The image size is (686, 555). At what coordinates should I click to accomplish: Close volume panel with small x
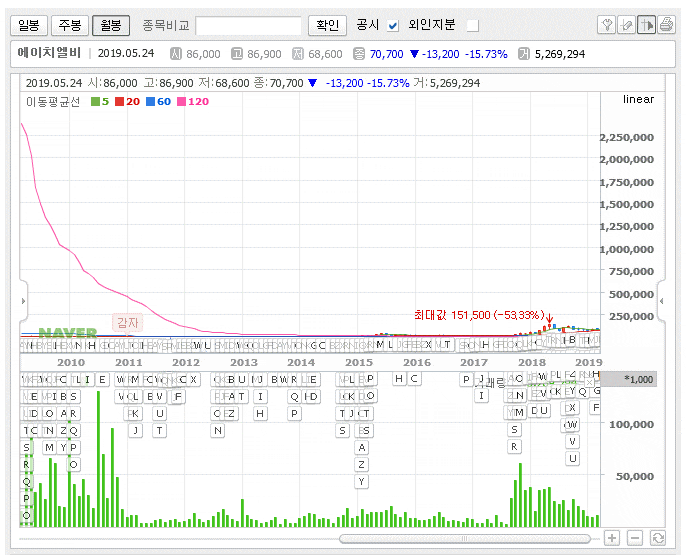[x=589, y=383]
